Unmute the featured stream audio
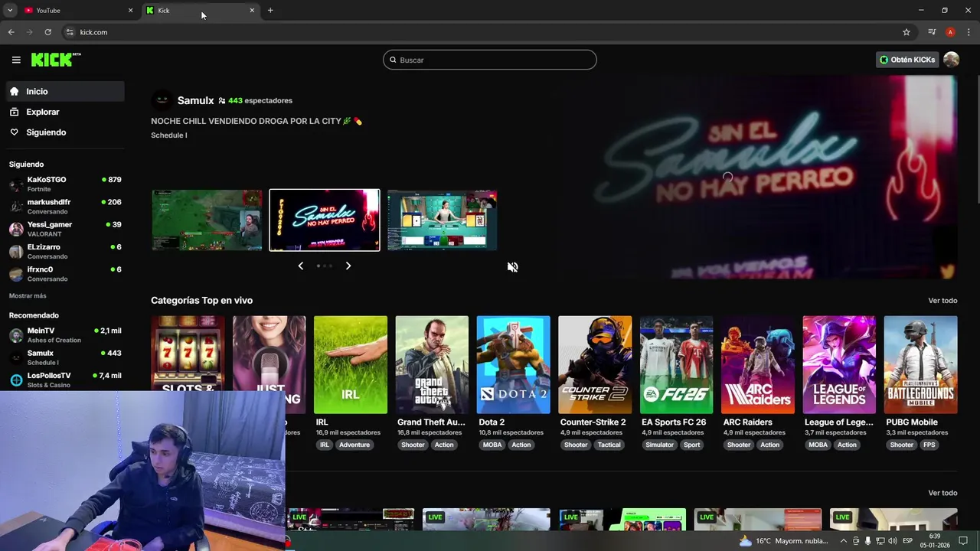The image size is (980, 551). click(512, 267)
